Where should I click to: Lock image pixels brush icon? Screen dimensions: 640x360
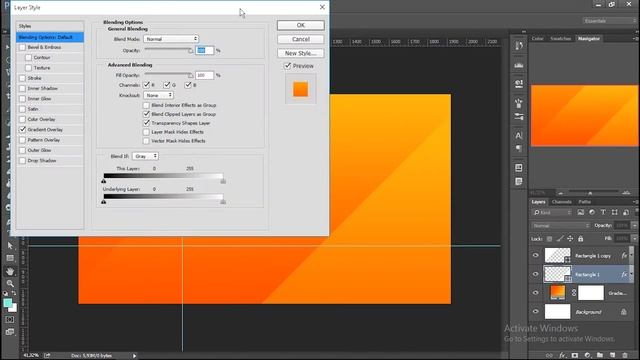(x=560, y=239)
